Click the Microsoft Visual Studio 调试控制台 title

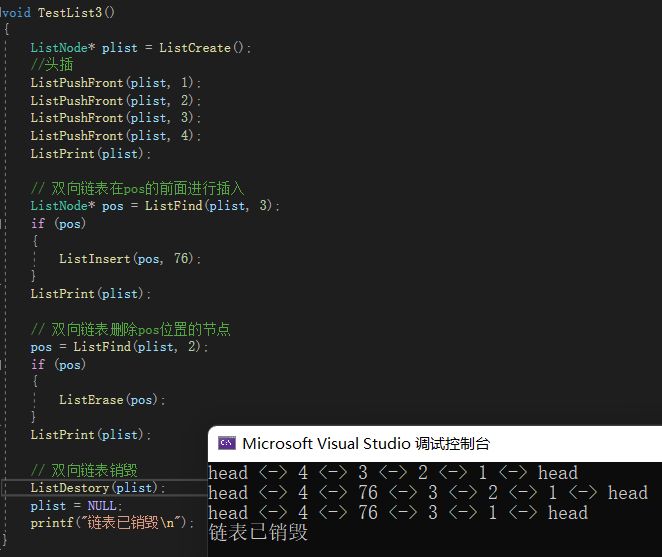click(x=366, y=444)
